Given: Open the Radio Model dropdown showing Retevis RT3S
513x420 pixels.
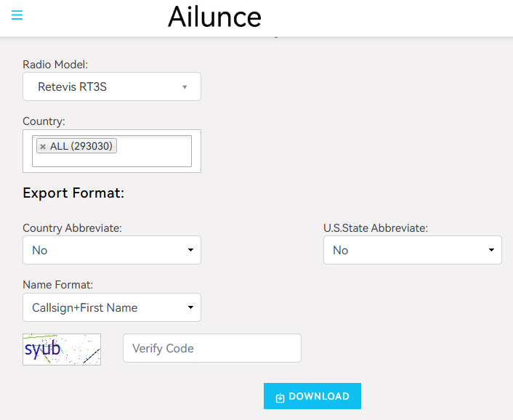Looking at the screenshot, I should (x=111, y=86).
